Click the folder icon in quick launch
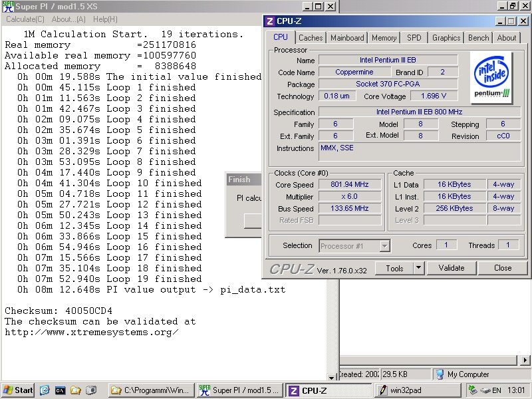This screenshot has height=399, width=532. [76, 390]
